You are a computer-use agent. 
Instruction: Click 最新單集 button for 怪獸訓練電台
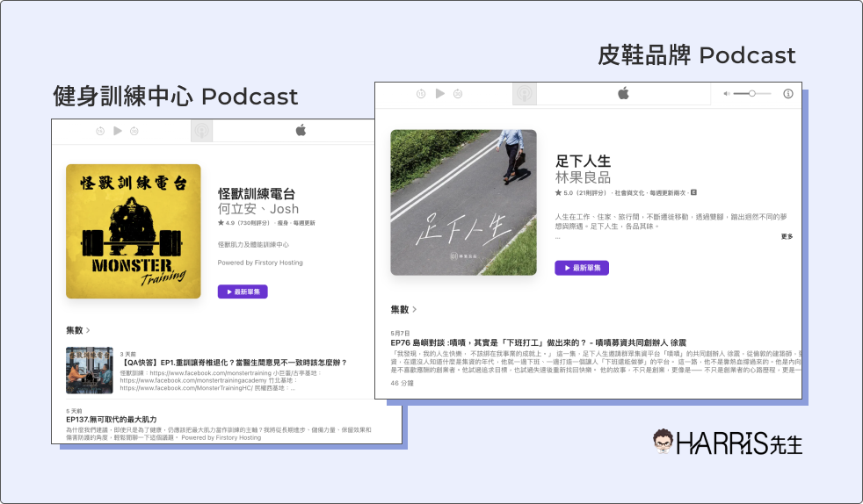(243, 292)
